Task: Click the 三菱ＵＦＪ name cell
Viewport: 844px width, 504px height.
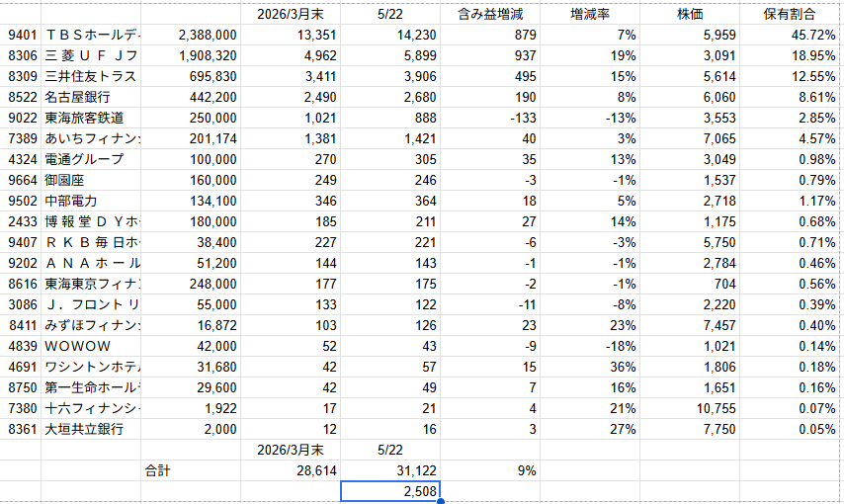Action: (x=91, y=55)
